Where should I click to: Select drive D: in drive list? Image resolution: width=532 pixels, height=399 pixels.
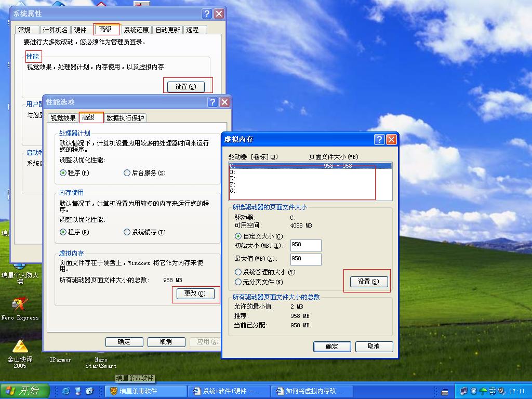(x=310, y=172)
